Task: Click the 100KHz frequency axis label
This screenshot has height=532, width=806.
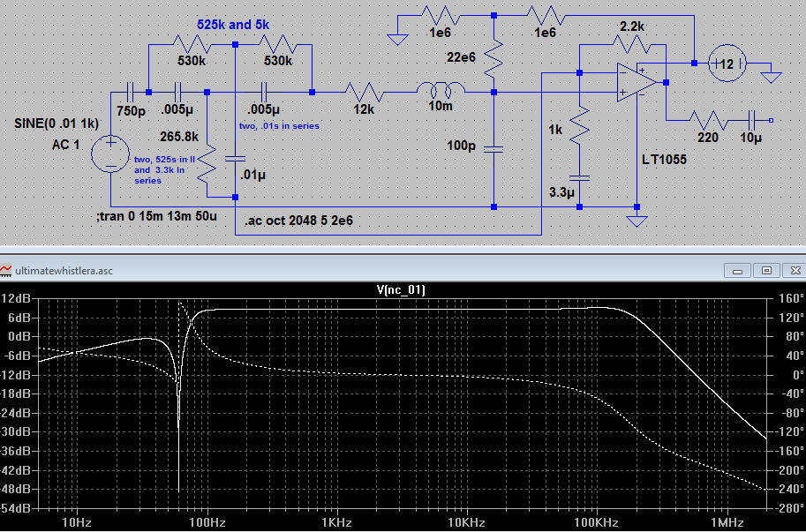Action: [597, 523]
